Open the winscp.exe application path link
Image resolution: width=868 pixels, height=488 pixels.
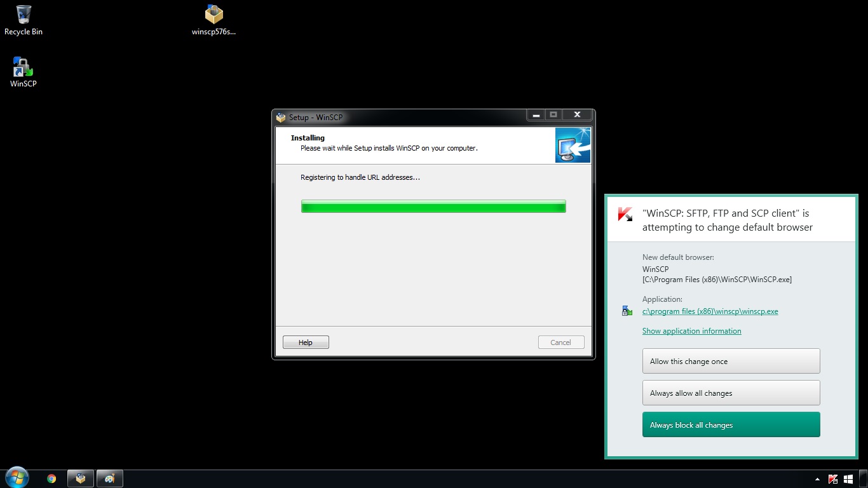710,311
